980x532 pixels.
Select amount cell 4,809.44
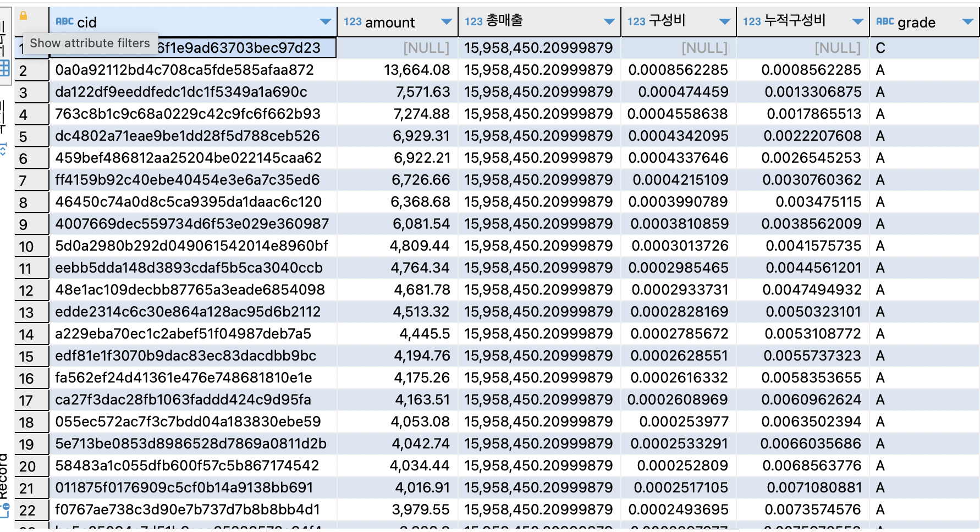[x=397, y=246]
